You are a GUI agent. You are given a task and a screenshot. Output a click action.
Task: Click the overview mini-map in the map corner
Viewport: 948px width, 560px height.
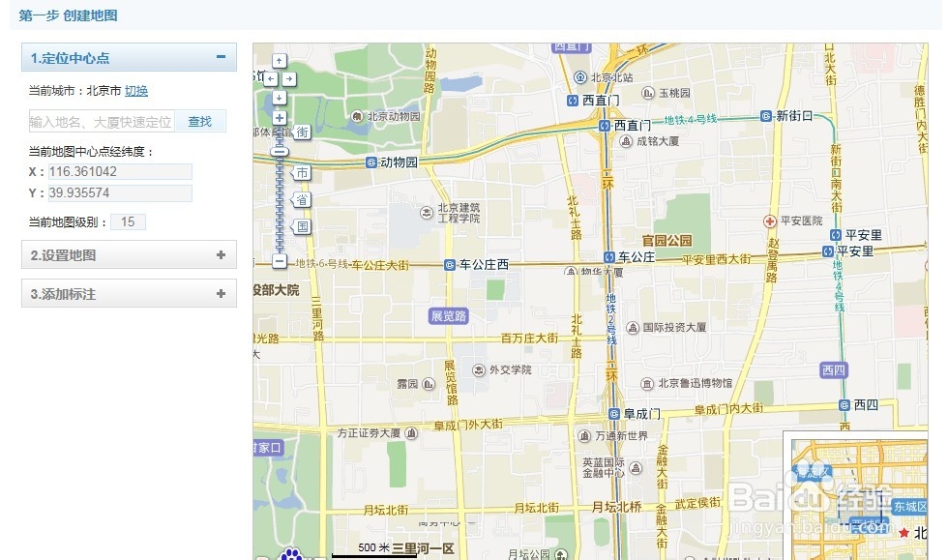pos(855,496)
